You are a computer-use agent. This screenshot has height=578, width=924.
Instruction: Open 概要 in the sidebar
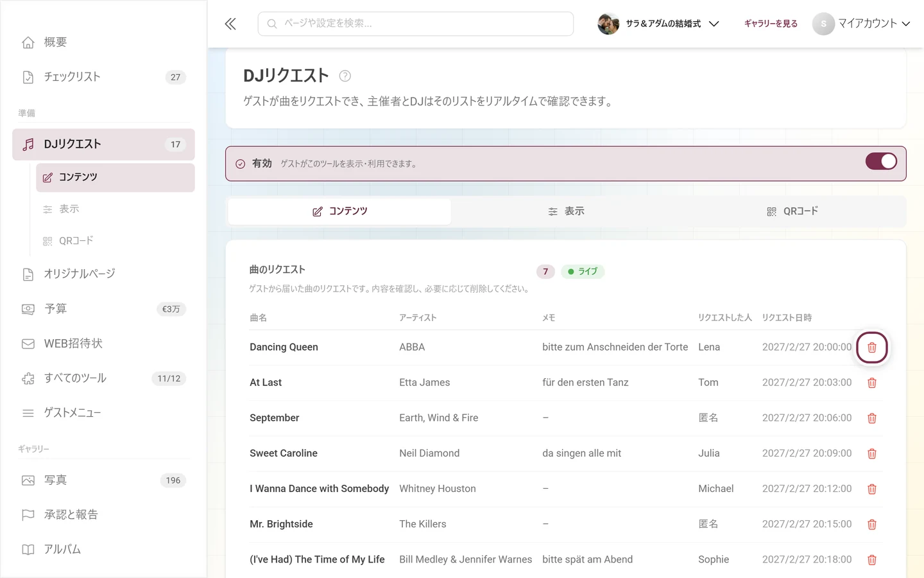click(x=103, y=42)
